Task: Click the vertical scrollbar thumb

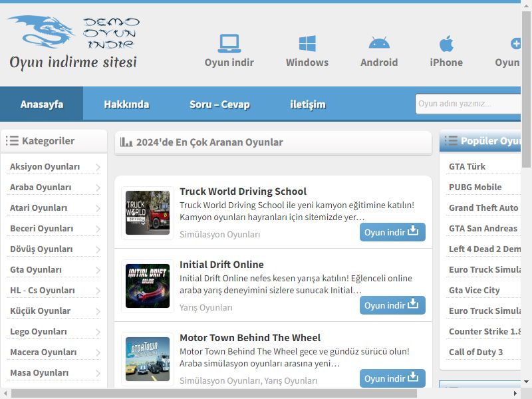Action: [527, 89]
